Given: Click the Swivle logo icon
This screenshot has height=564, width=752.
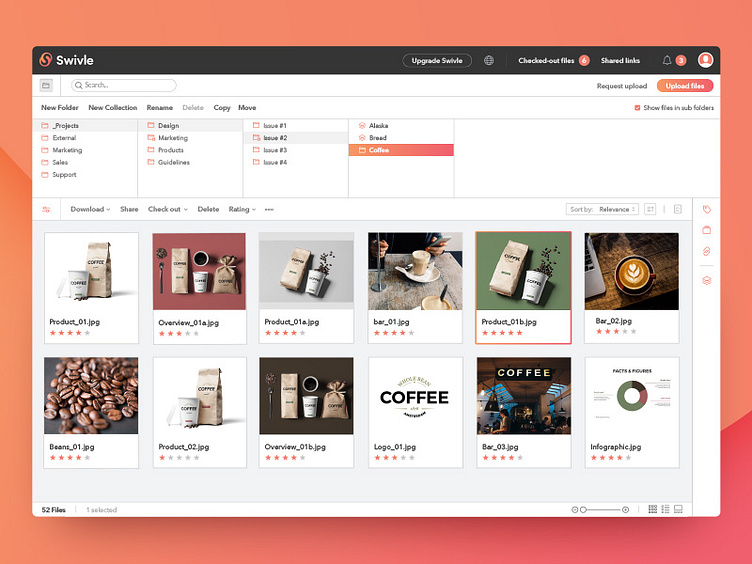Looking at the screenshot, I should [x=46, y=60].
